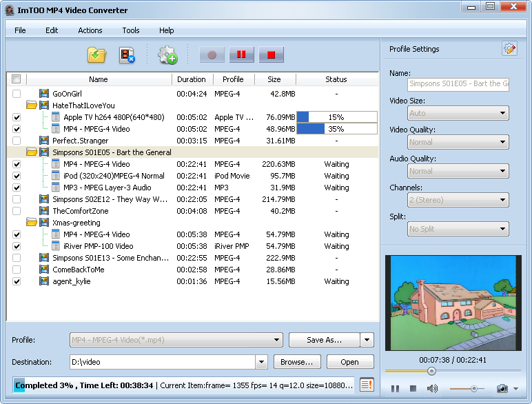Click the Browse... button
Screen dimensions: 532x404
pos(297,362)
